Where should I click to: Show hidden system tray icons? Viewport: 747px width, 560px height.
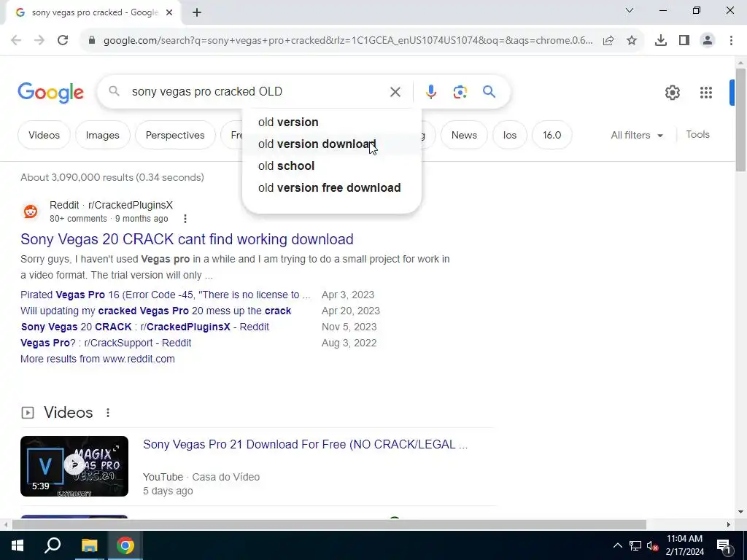pyautogui.click(x=617, y=545)
